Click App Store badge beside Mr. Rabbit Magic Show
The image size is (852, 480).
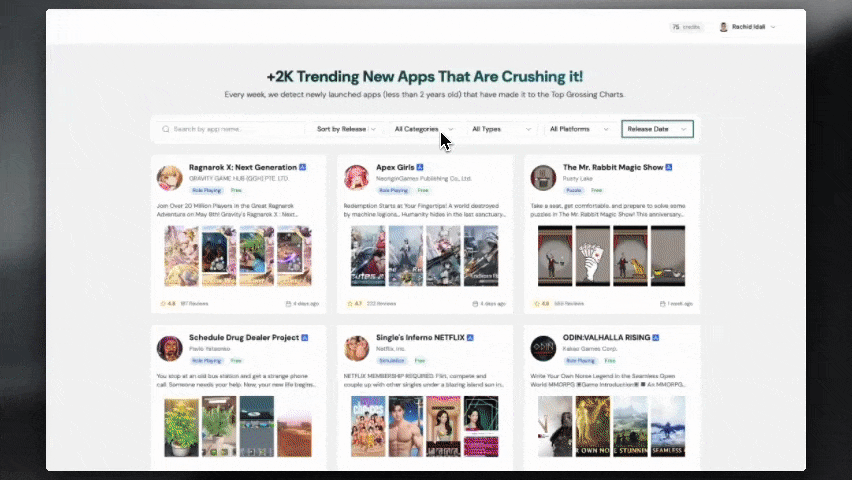669,167
